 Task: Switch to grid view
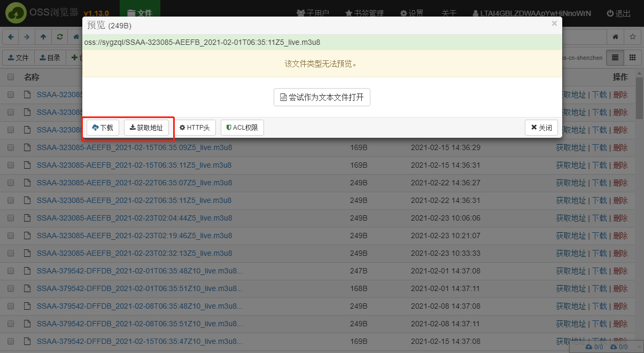tap(632, 58)
